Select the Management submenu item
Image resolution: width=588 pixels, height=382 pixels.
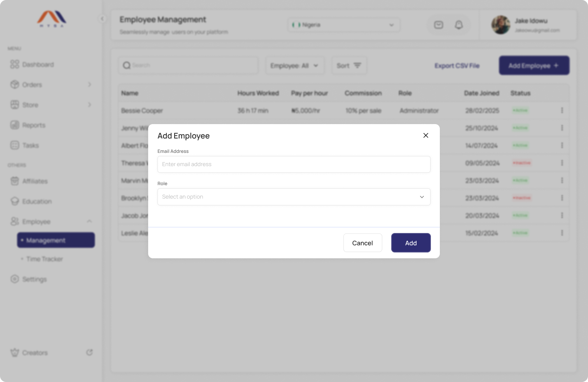pyautogui.click(x=56, y=240)
